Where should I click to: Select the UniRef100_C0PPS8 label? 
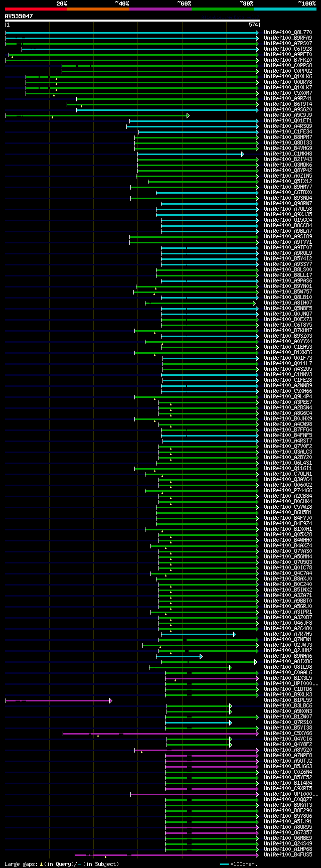[288, 66]
